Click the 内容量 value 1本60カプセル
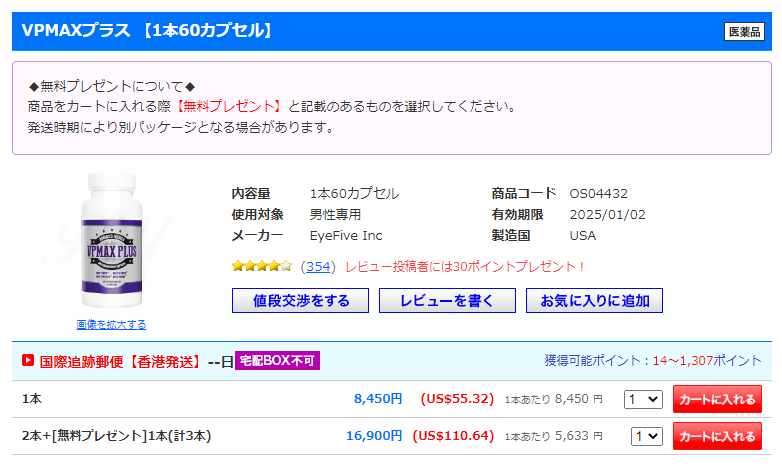Screen dimensions: 782x471 click(354, 194)
